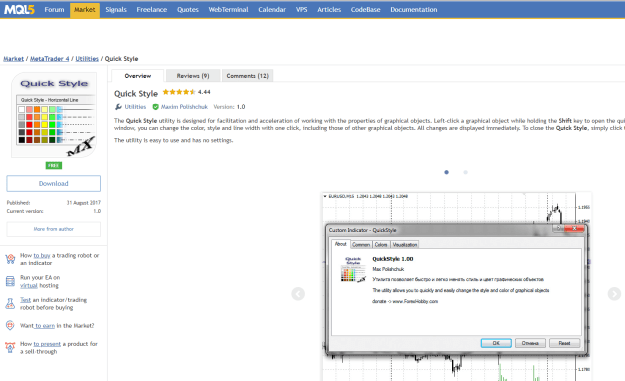This screenshot has width=625, height=381.
Task: Click Market breadcrumb link
Action: pyautogui.click(x=14, y=59)
